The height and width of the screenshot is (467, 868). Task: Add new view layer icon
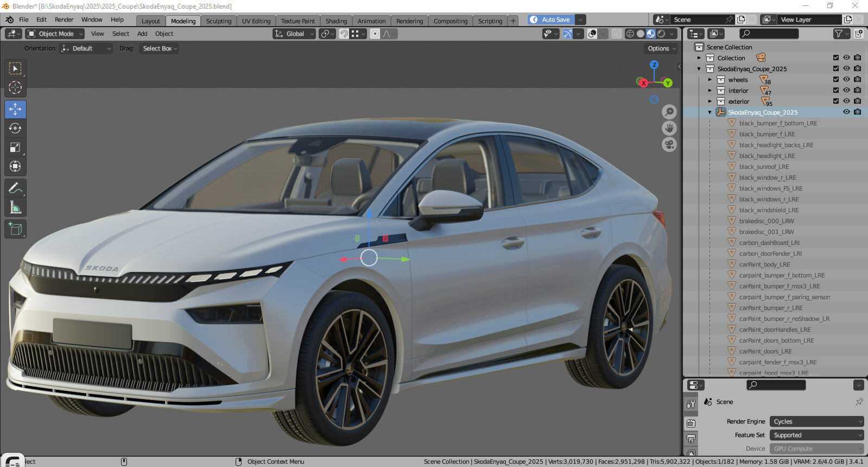848,20
